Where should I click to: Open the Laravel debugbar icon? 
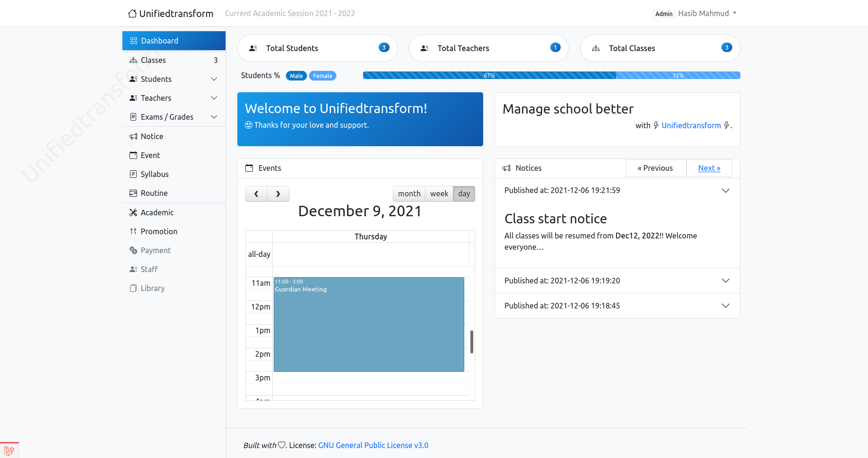(x=9, y=450)
